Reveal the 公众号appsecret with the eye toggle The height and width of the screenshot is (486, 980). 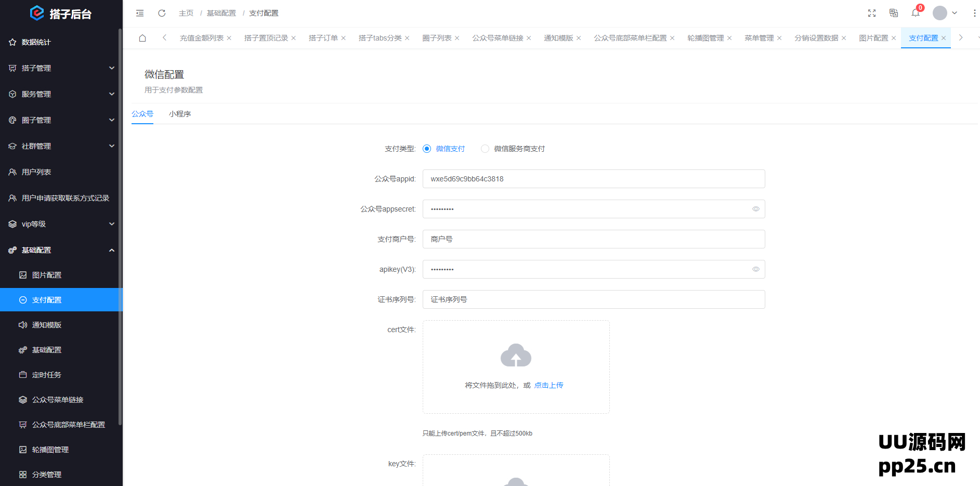pos(756,209)
